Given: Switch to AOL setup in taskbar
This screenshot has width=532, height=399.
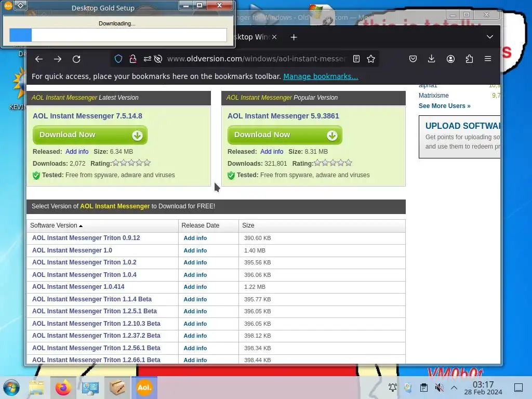Looking at the screenshot, I should (x=144, y=388).
